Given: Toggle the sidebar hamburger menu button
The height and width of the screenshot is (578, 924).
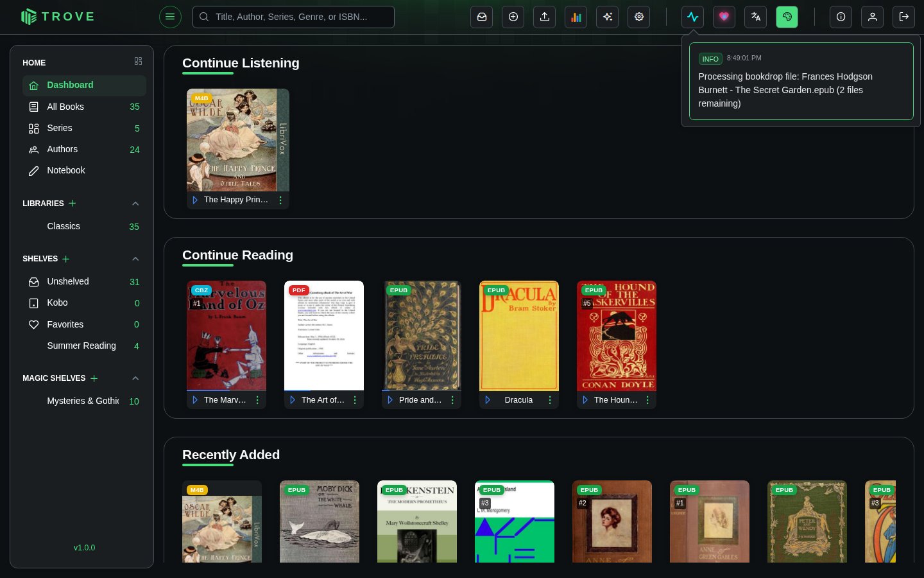Looking at the screenshot, I should [170, 17].
